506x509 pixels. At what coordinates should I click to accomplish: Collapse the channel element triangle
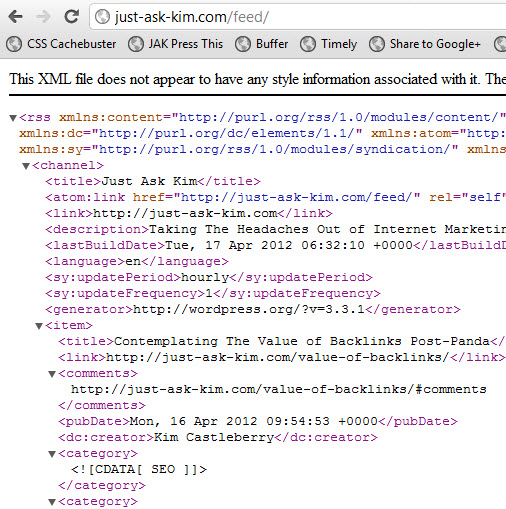tap(26, 166)
